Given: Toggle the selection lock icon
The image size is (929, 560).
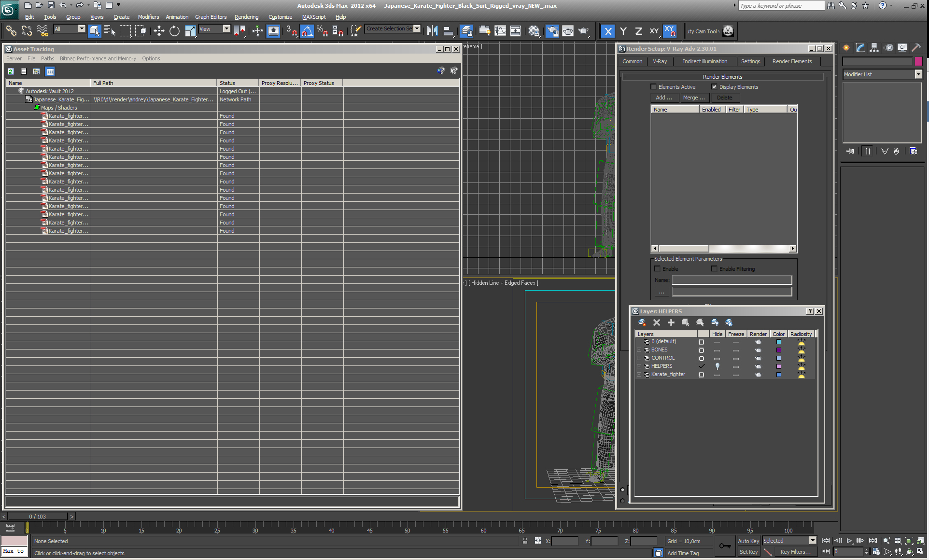Looking at the screenshot, I should coord(525,541).
